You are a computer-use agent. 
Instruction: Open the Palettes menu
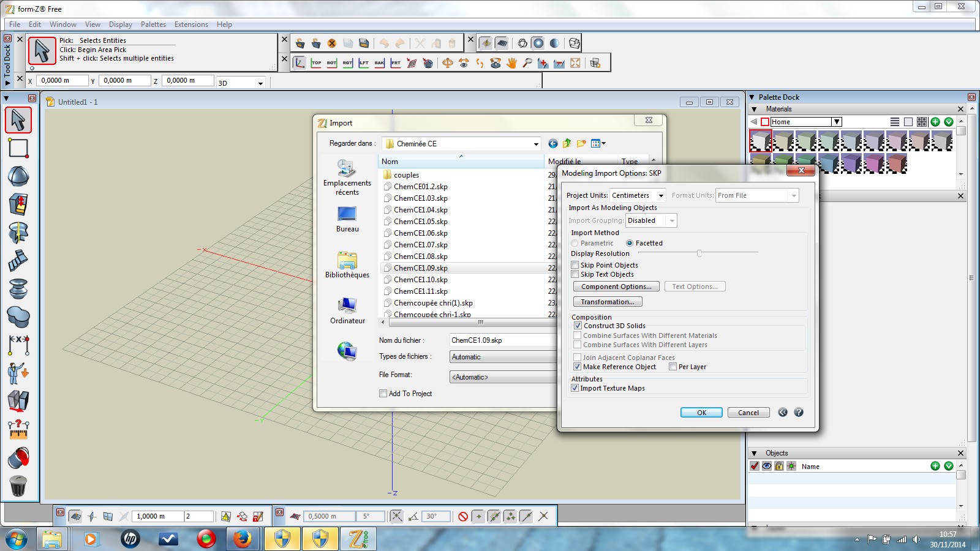click(x=153, y=24)
